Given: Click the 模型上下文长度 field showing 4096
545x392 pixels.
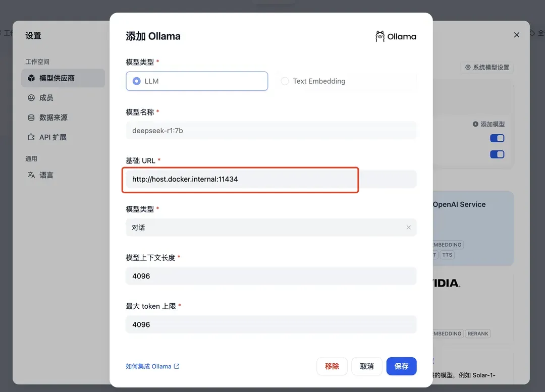Looking at the screenshot, I should point(271,276).
